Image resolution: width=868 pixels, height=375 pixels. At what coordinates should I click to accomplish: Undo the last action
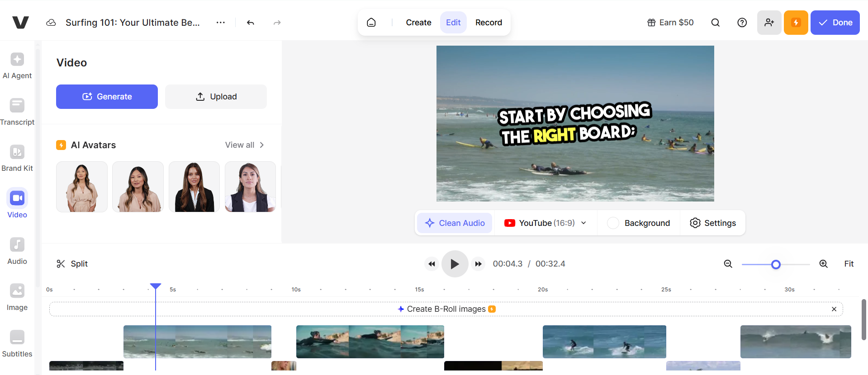[x=251, y=23]
